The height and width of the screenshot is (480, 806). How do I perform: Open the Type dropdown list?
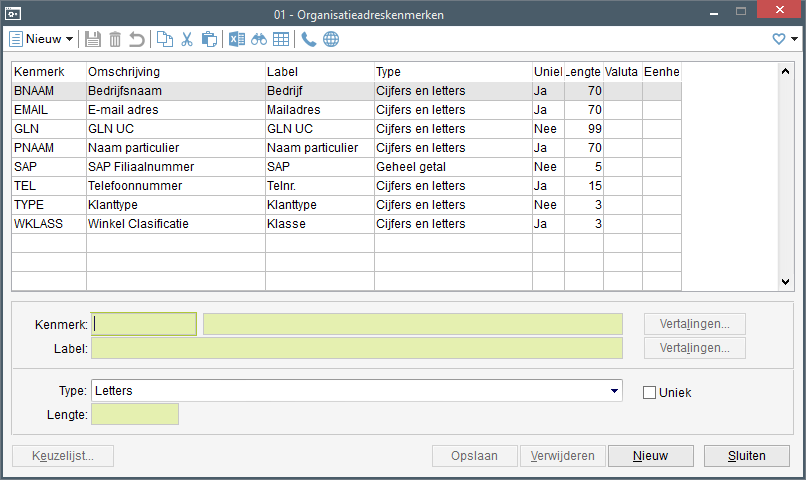(611, 390)
